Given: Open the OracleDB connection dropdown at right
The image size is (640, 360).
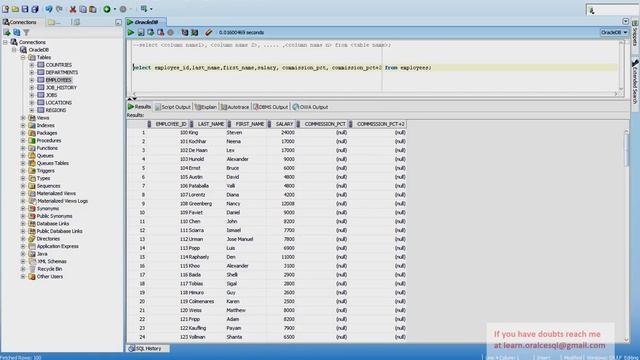Looking at the screenshot, I should (x=614, y=32).
